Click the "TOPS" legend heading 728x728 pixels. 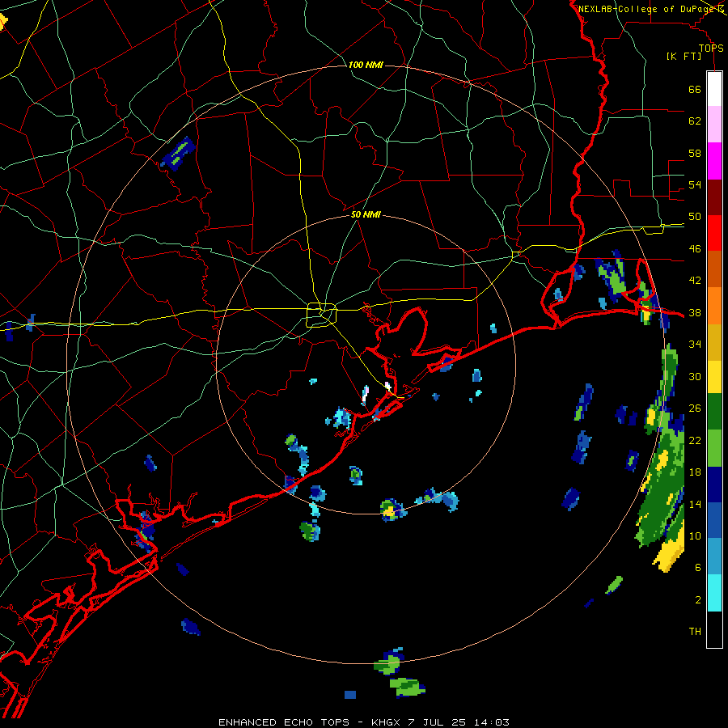(711, 48)
